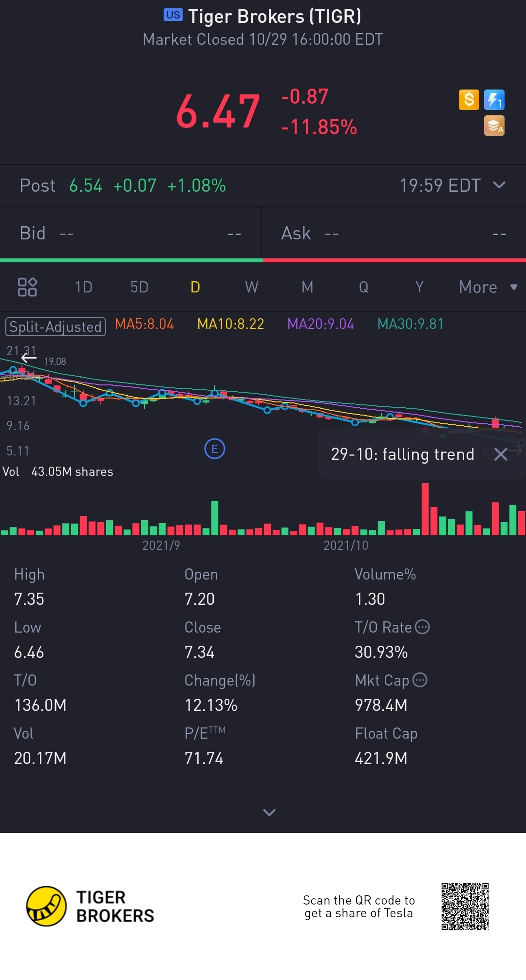Viewport: 526px width, 980px height.
Task: Toggle the Split-Adjusted option
Action: (56, 327)
